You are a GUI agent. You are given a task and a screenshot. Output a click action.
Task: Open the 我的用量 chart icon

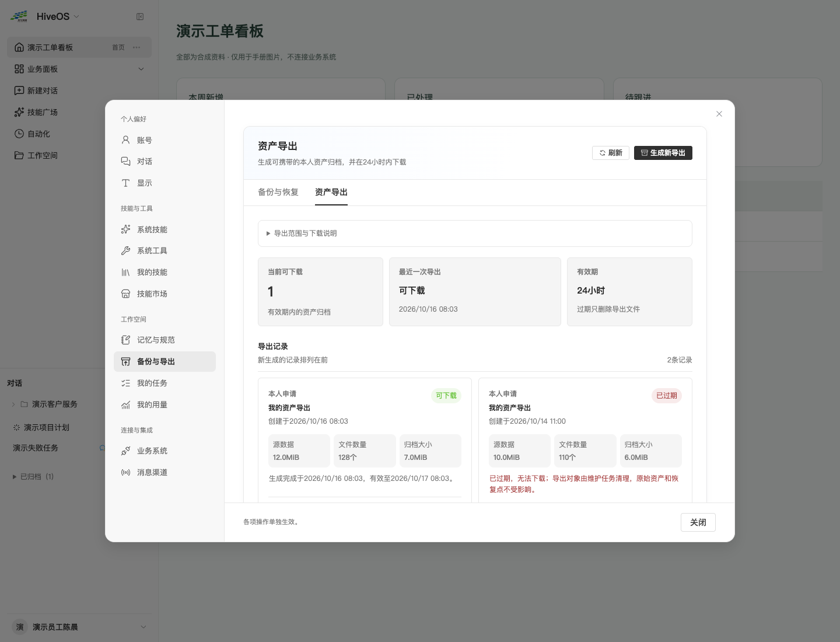125,405
